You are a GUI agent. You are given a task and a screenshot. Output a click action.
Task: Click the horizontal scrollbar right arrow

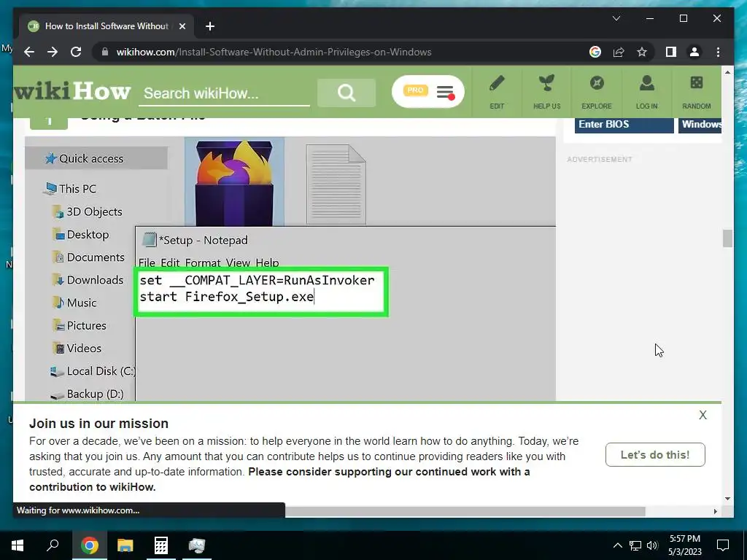[x=715, y=511]
